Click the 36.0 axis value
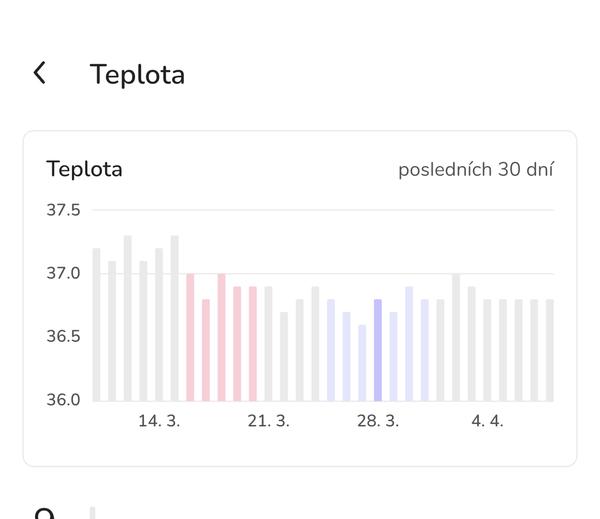The height and width of the screenshot is (519, 600). click(63, 400)
